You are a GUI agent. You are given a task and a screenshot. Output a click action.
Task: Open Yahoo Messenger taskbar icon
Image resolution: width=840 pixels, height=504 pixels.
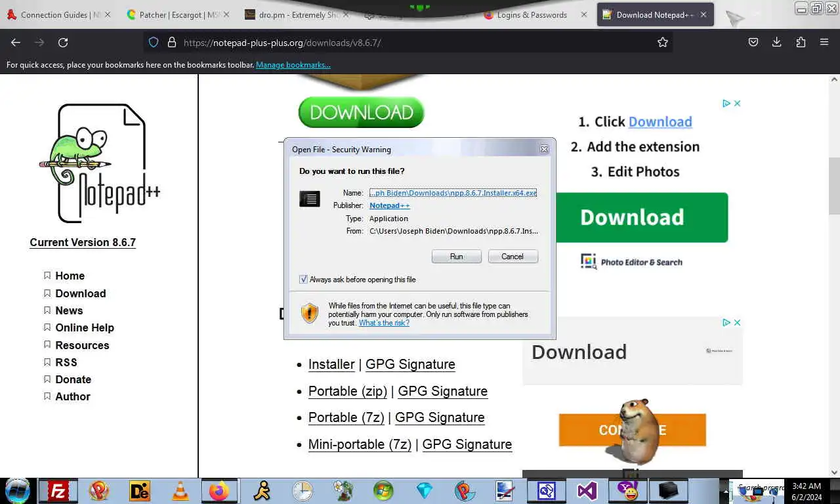[629, 490]
